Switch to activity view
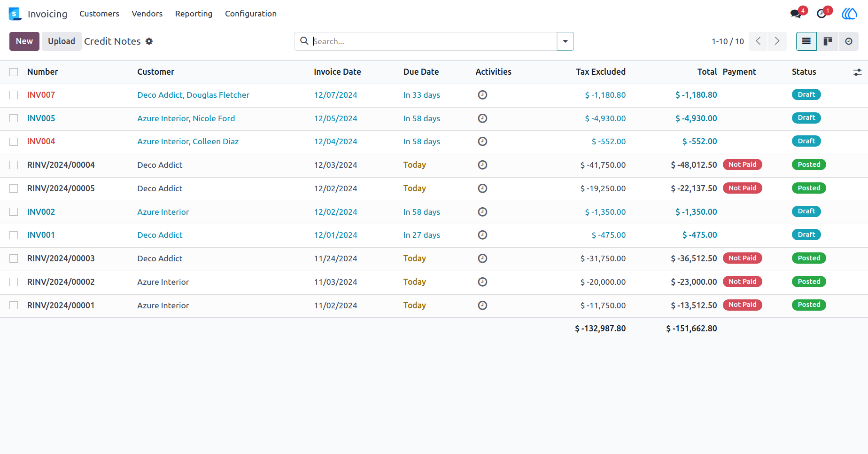868x454 pixels. tap(848, 41)
